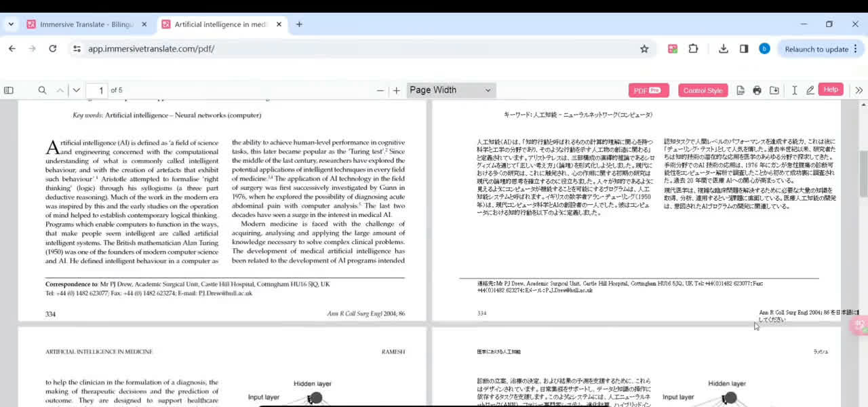Toggle the PDF sidebar panel
The height and width of the screenshot is (407, 868).
pyautogui.click(x=9, y=90)
